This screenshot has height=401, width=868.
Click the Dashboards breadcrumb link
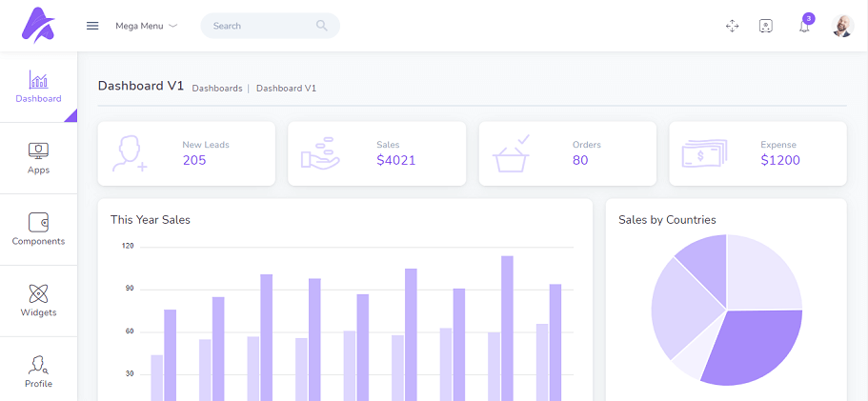[217, 89]
